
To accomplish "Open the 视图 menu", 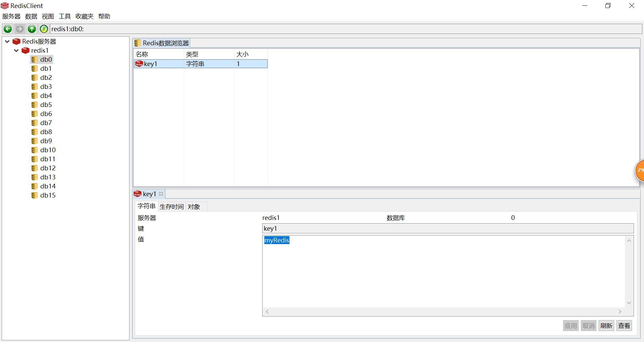I will pyautogui.click(x=48, y=16).
